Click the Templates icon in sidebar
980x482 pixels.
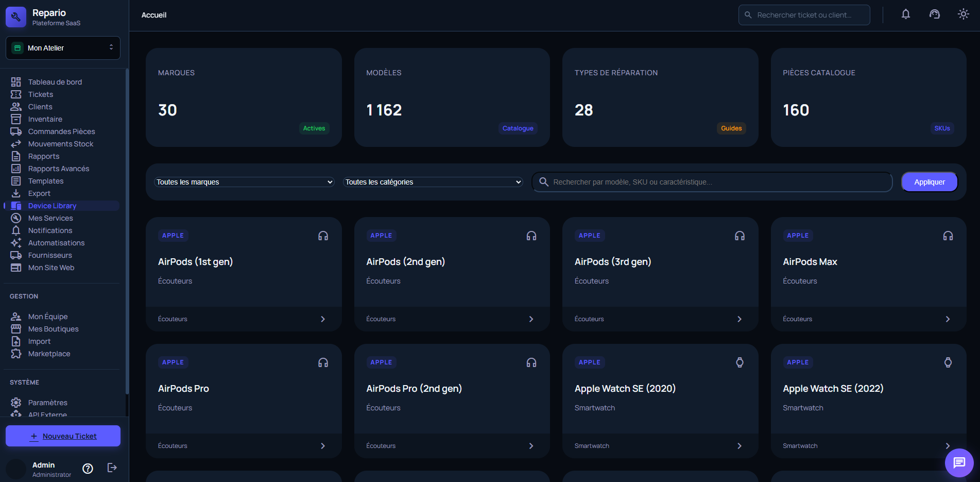click(16, 181)
